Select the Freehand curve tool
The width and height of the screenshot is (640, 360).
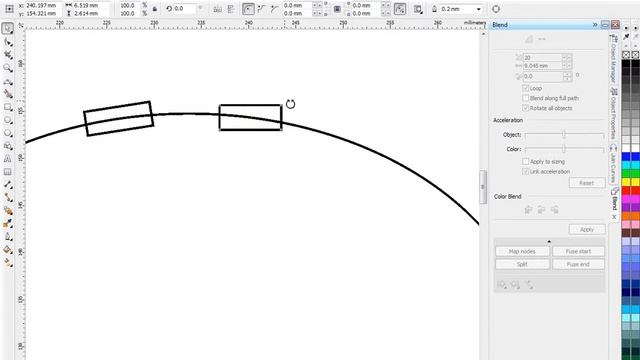point(7,81)
